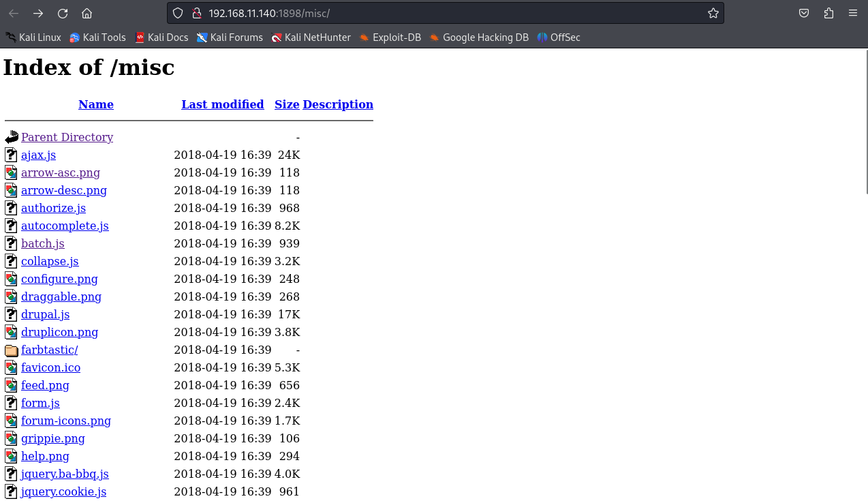Open Google Hacking DB bookmark

click(x=479, y=37)
